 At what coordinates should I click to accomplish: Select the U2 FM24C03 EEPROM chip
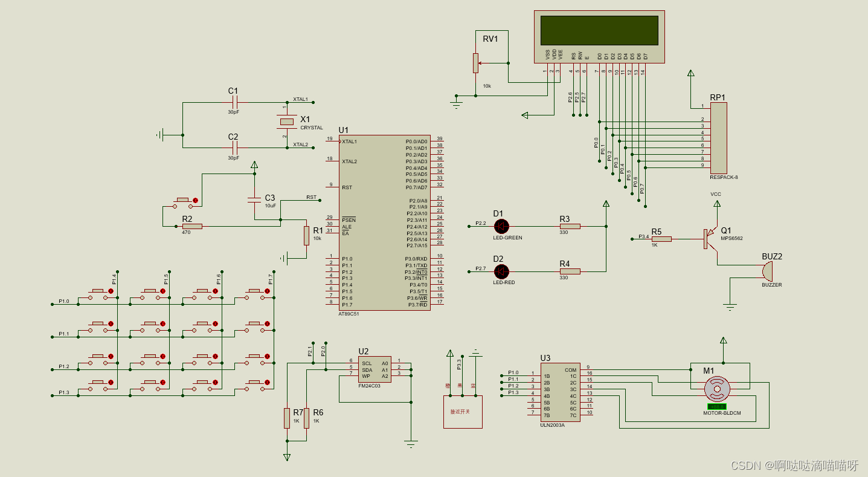click(x=375, y=369)
